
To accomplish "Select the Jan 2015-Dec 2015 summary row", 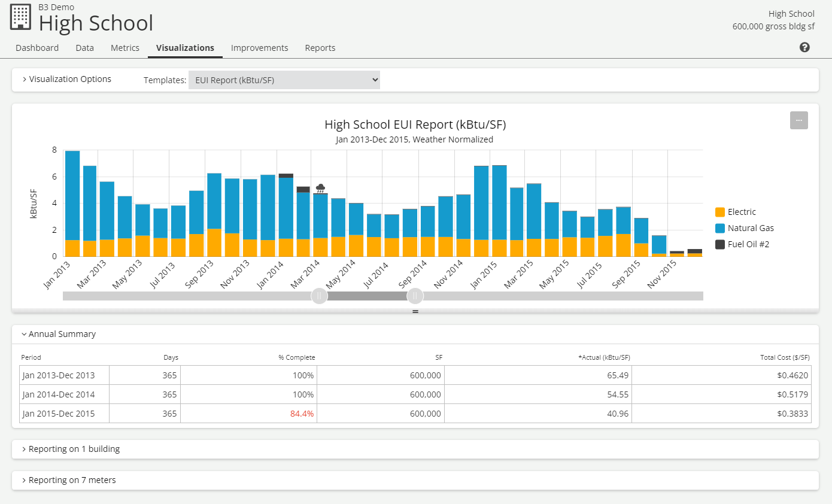I will [x=58, y=414].
